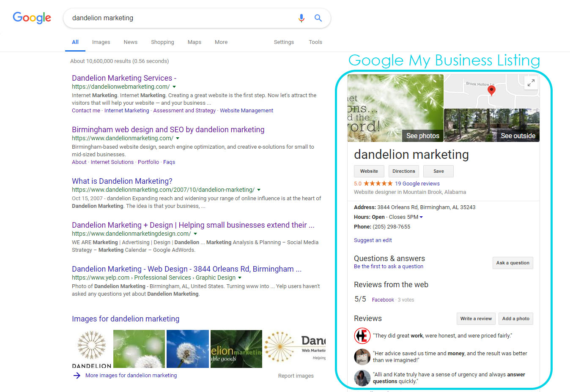570x392 pixels.
Task: Follow the About sitelink
Action: 79,162
